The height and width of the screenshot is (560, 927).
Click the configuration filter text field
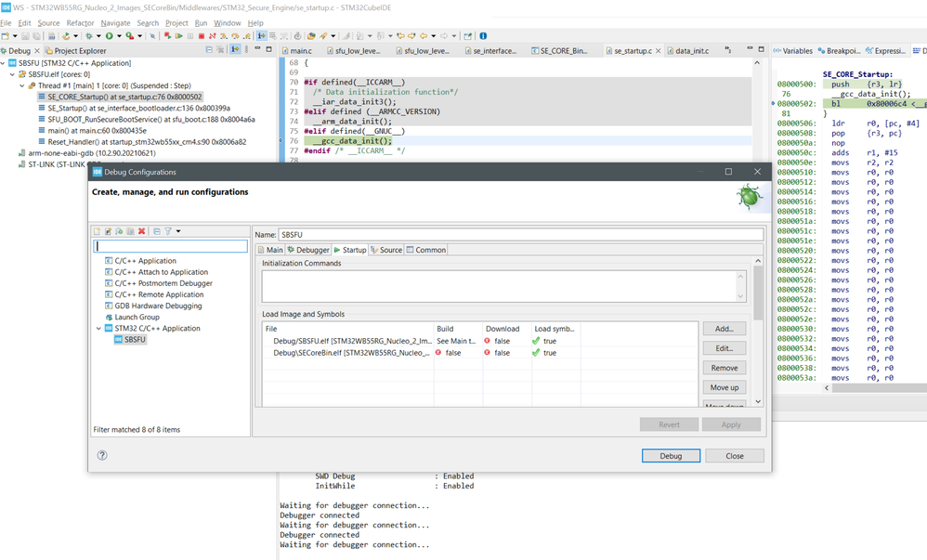pyautogui.click(x=171, y=246)
